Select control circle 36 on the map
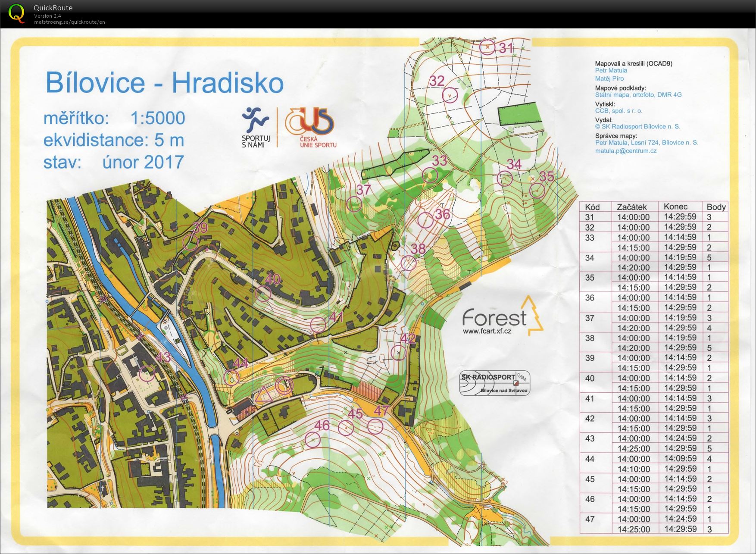Screen dimensions: 756x554 425,220
